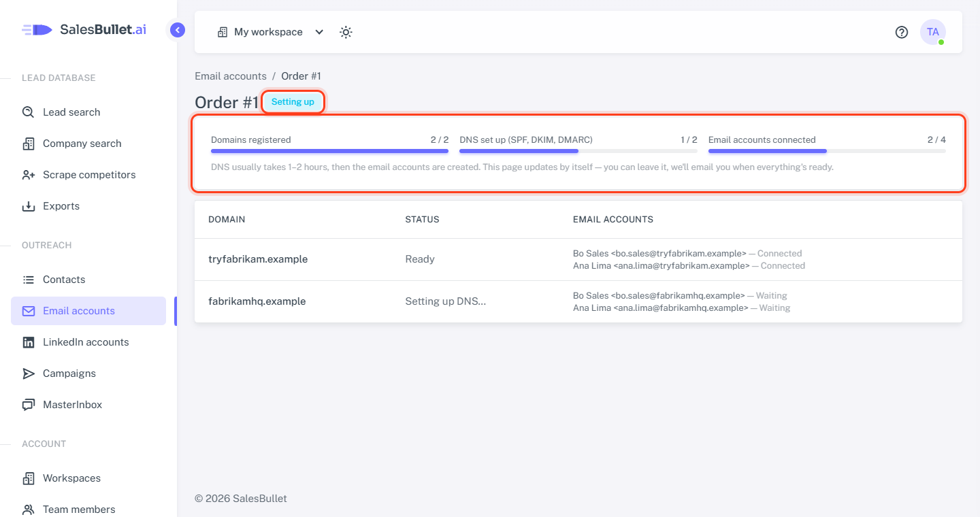Select Scrape competitors from the sidebar
This screenshot has height=517, width=980.
tap(88, 175)
